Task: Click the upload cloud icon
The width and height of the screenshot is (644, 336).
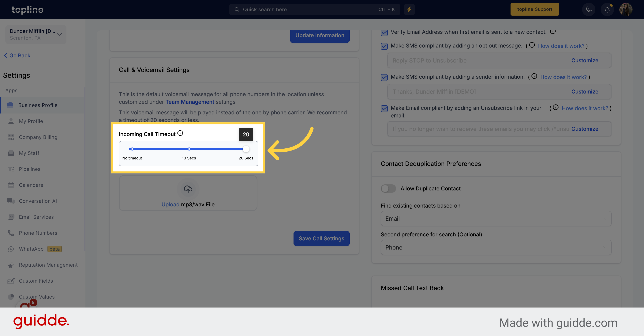Action: (188, 189)
